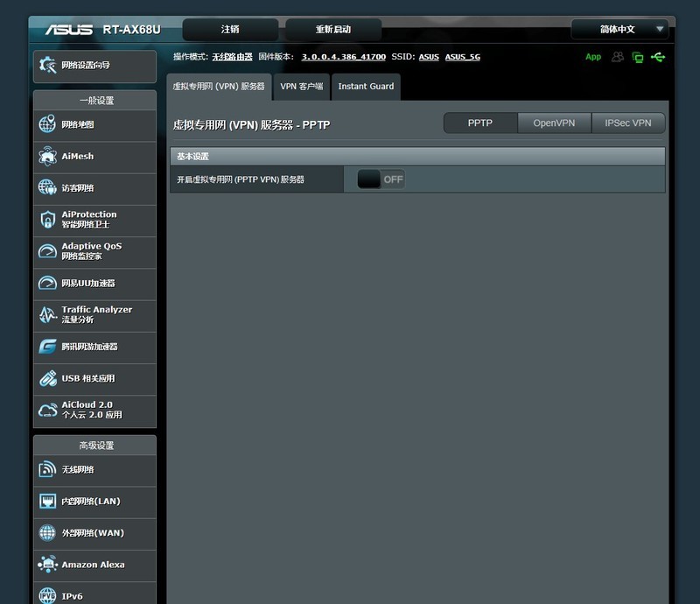Open the wireless network (无线网络) icon
The image size is (700, 604).
[x=47, y=469]
